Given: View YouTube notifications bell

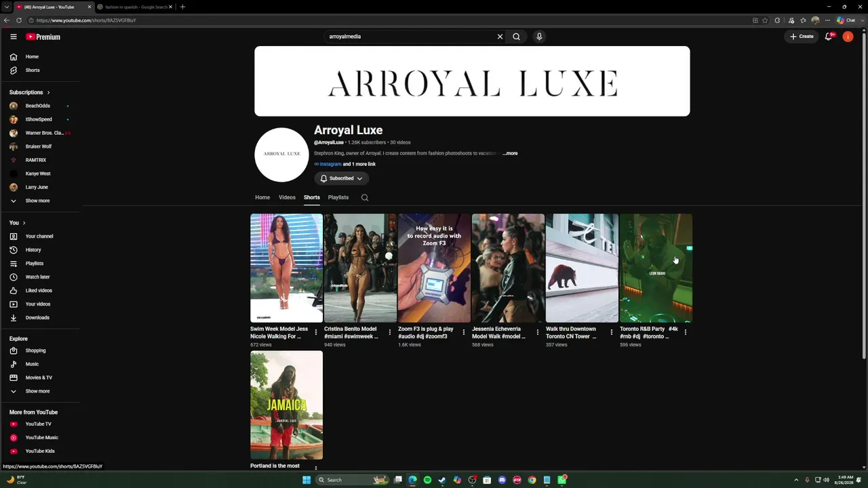Looking at the screenshot, I should click(828, 37).
